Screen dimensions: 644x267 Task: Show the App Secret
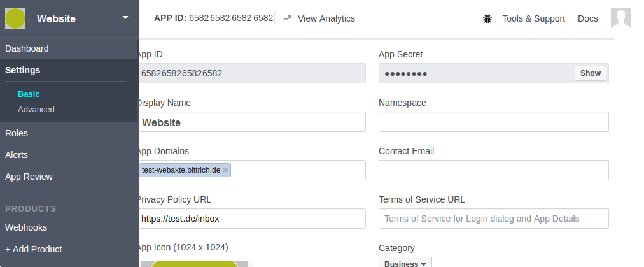[x=590, y=73]
